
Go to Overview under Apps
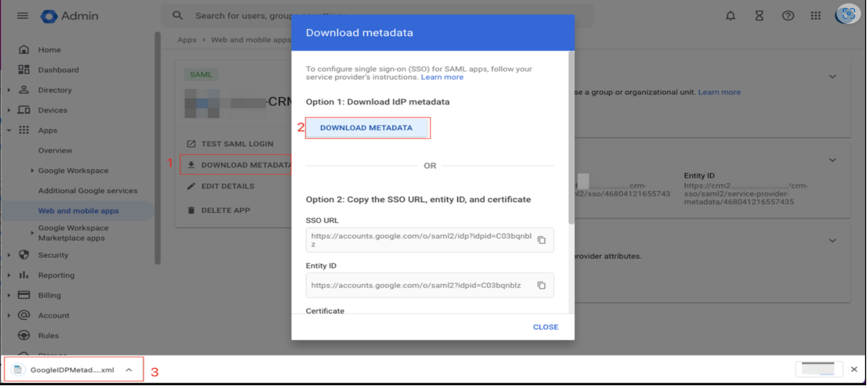point(55,150)
